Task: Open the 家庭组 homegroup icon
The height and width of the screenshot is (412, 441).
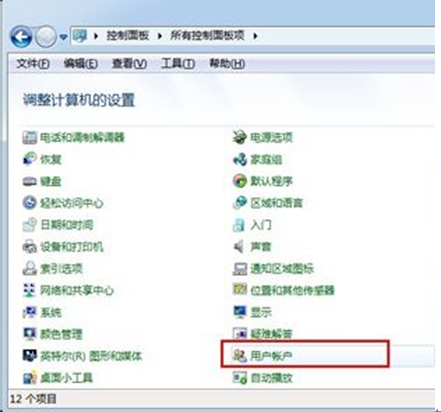Action: pyautogui.click(x=239, y=159)
